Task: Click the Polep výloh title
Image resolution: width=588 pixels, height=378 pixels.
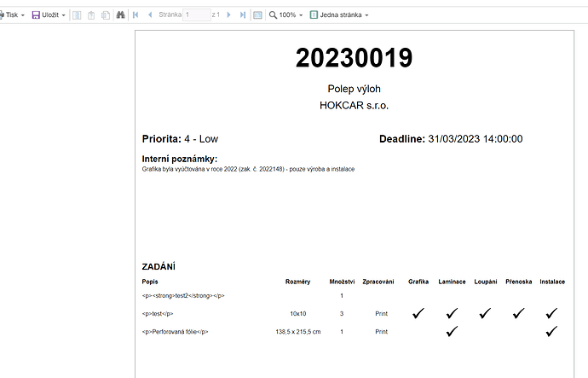Action: [354, 89]
